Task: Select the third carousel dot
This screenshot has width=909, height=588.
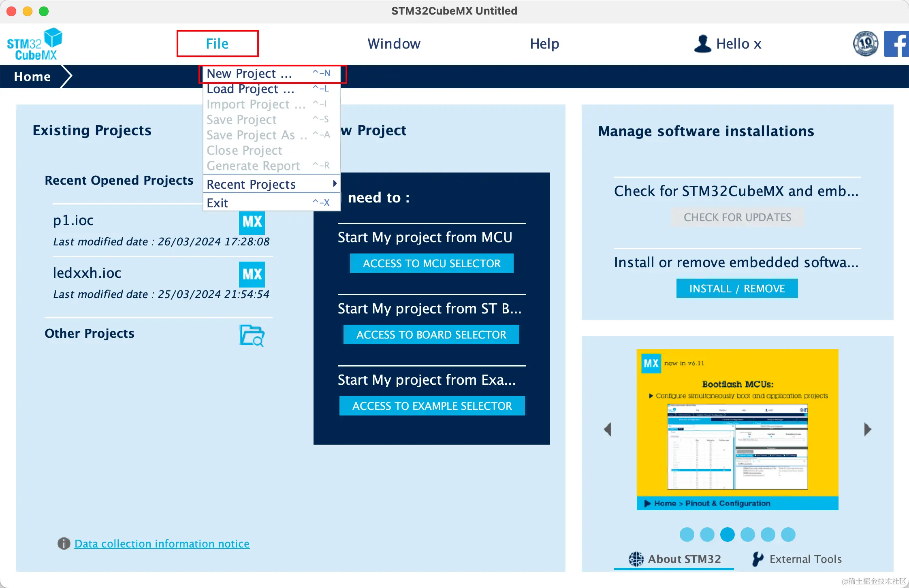Action: 728,535
